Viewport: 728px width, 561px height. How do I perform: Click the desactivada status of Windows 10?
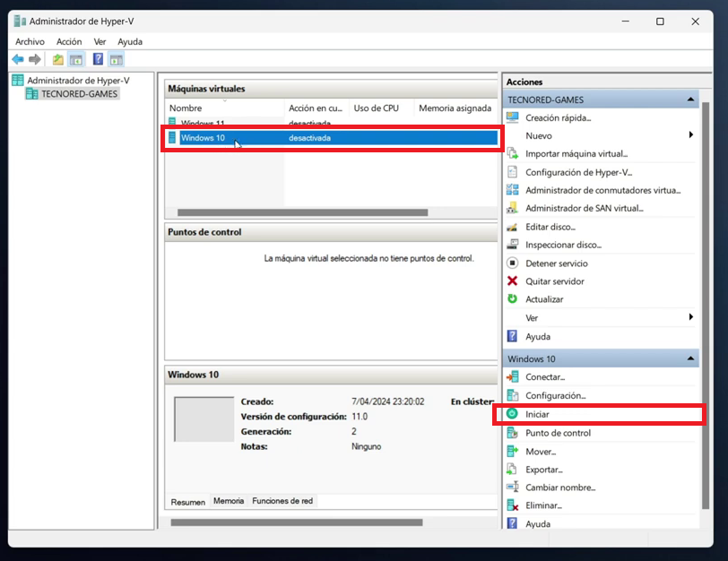(309, 138)
